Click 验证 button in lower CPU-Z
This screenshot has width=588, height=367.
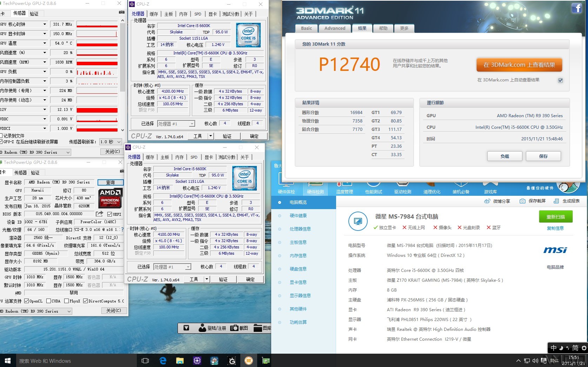223,279
